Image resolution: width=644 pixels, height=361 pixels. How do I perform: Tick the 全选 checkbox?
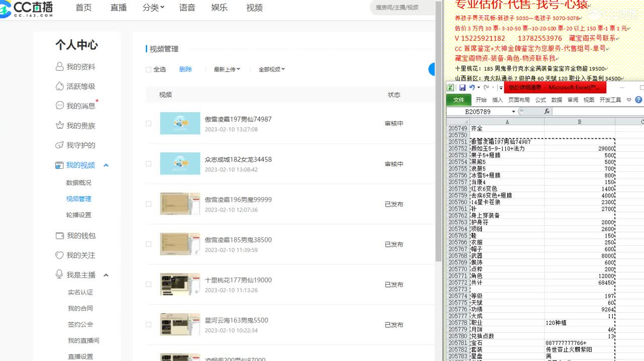tap(148, 70)
